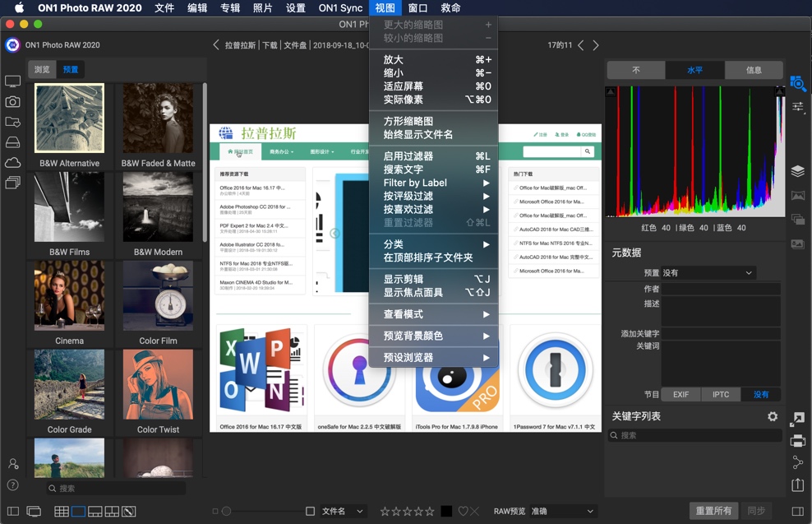Click the black color label swatch
This screenshot has width=812, height=524.
(446, 512)
